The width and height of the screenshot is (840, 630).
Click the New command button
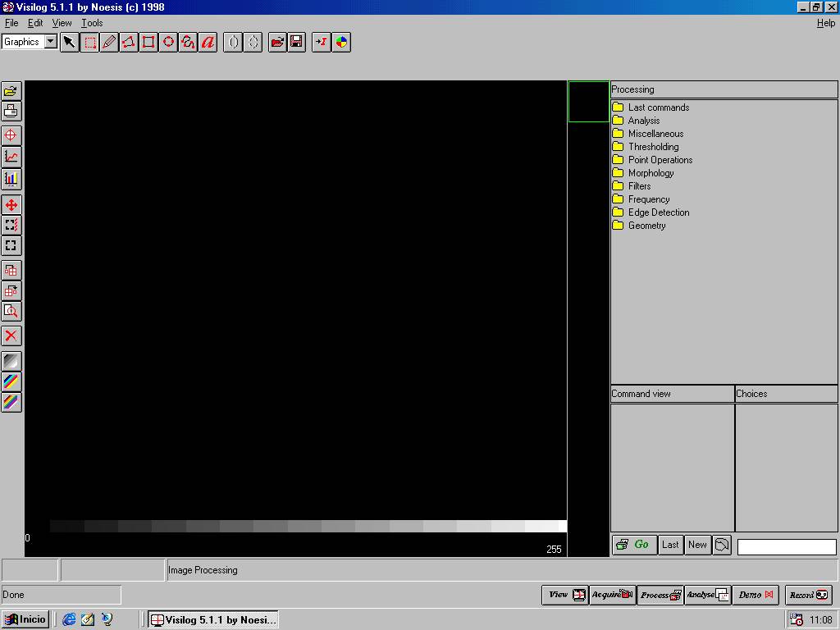point(697,545)
